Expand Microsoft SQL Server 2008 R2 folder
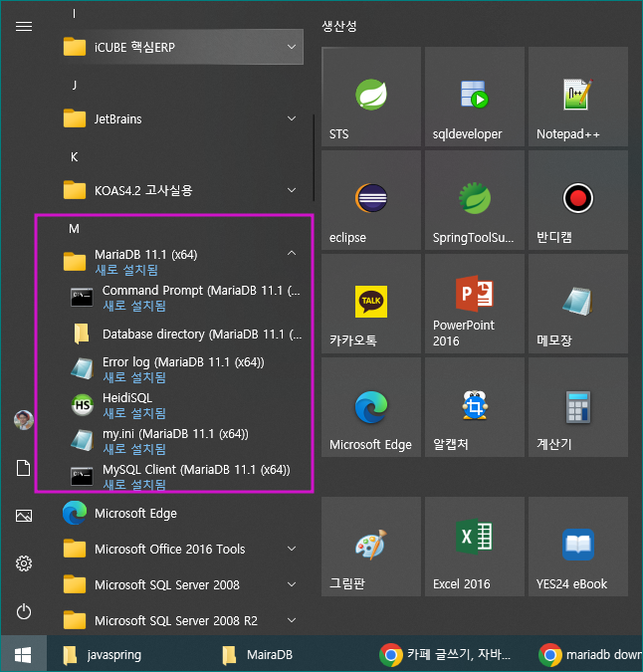643x672 pixels. [x=181, y=620]
